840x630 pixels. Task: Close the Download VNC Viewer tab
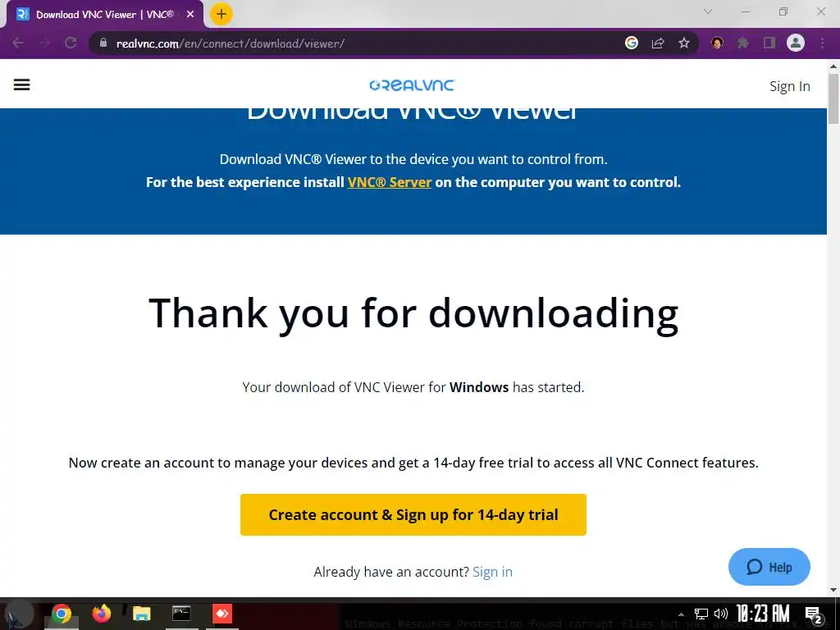tap(190, 15)
